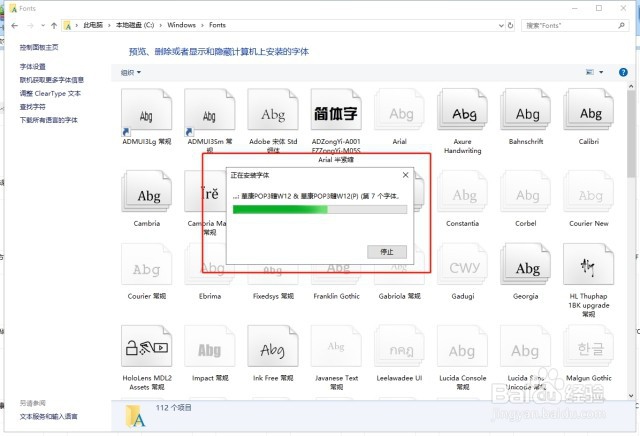
Task: Open the 字体设置 link
Action: (x=33, y=67)
